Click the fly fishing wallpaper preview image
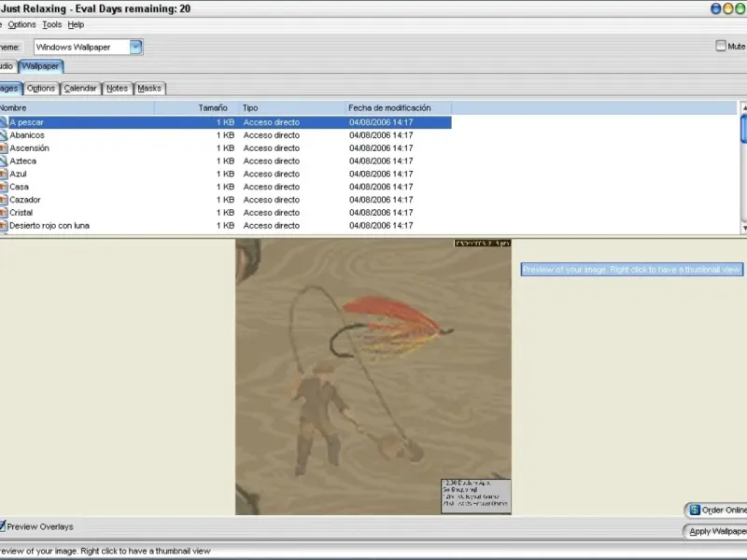Viewport: 747px width, 560px height. (x=373, y=377)
